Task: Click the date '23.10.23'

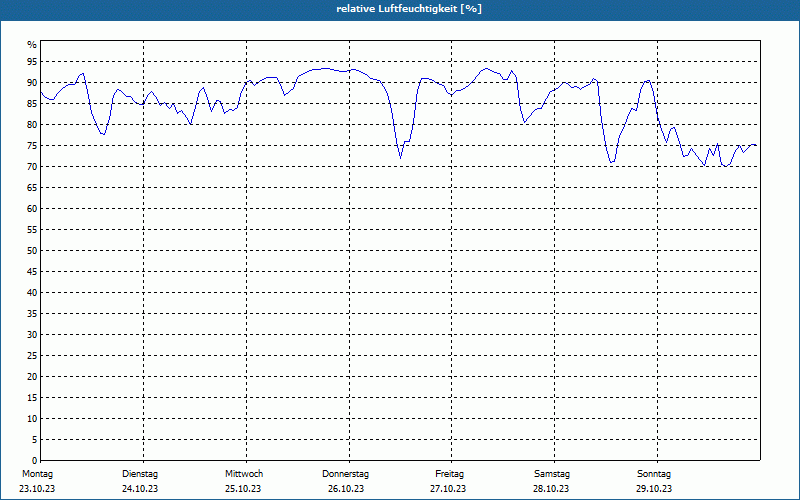Action: (x=37, y=489)
